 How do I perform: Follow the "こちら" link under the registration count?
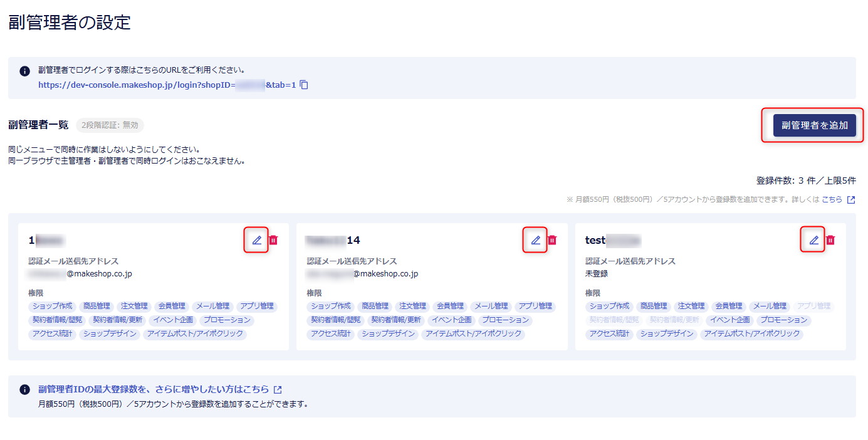[x=832, y=200]
